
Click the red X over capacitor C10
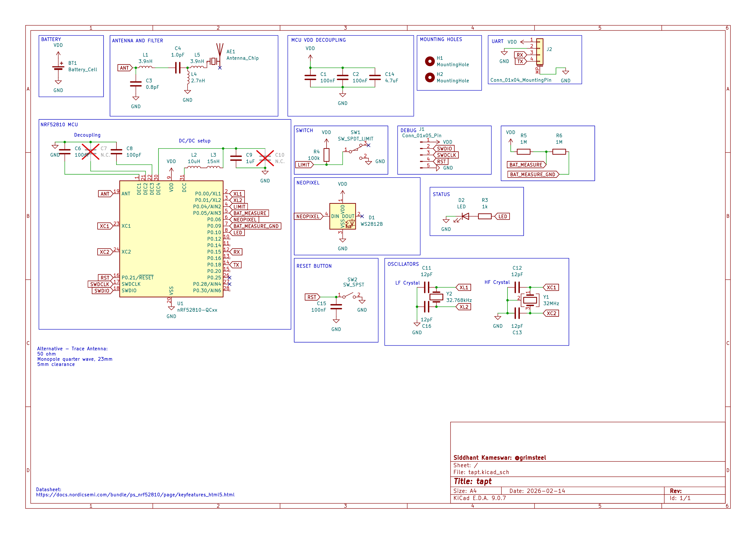pos(265,158)
